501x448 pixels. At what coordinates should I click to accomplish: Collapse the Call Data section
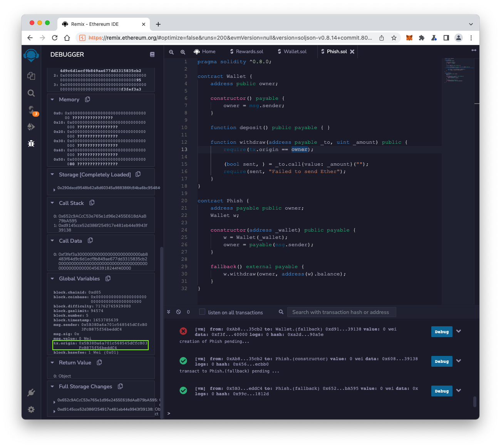coord(52,241)
